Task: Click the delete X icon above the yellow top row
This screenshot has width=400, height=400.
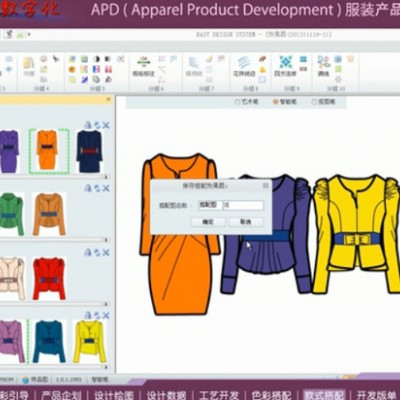Action: click(x=106, y=315)
